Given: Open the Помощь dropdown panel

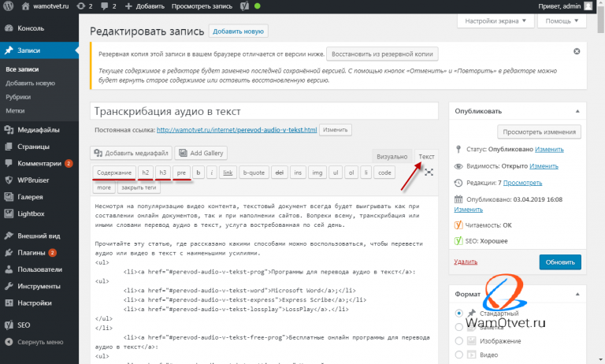Looking at the screenshot, I should (x=560, y=21).
